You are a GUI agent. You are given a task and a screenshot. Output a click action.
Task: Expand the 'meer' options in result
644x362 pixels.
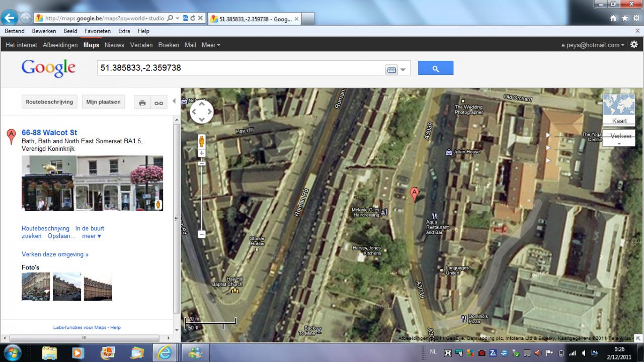(92, 236)
